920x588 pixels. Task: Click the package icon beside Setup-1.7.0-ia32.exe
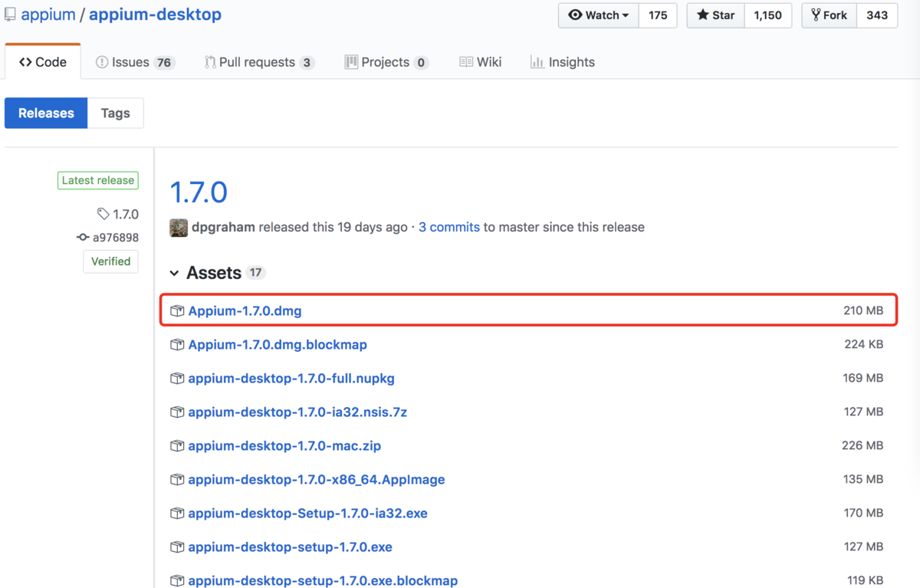coord(177,513)
